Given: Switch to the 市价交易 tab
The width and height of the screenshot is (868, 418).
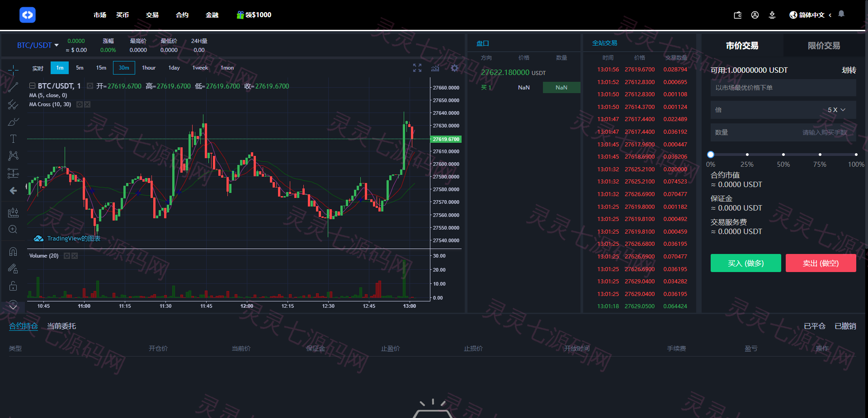Looking at the screenshot, I should [x=742, y=46].
